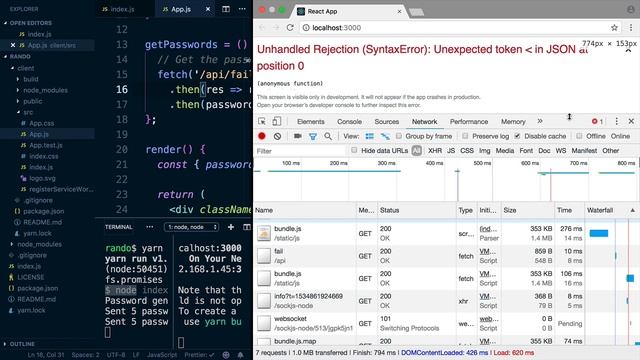Select the large request rows view icon
The image size is (640, 360).
click(369, 136)
